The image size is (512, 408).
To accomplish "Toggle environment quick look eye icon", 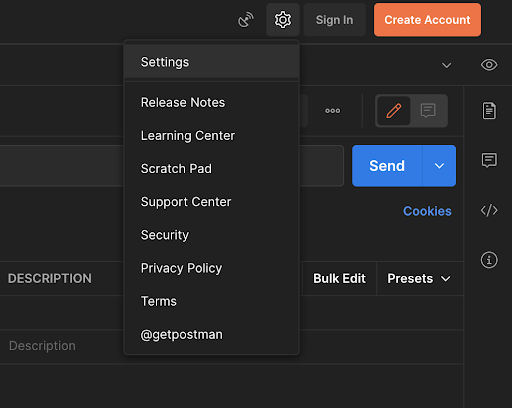I will coord(489,65).
